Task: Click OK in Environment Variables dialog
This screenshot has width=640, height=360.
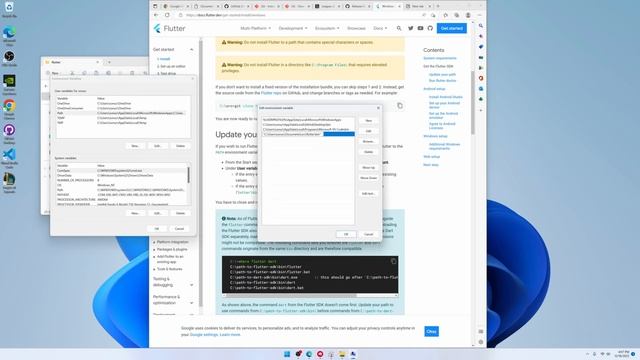Action: [x=157, y=229]
